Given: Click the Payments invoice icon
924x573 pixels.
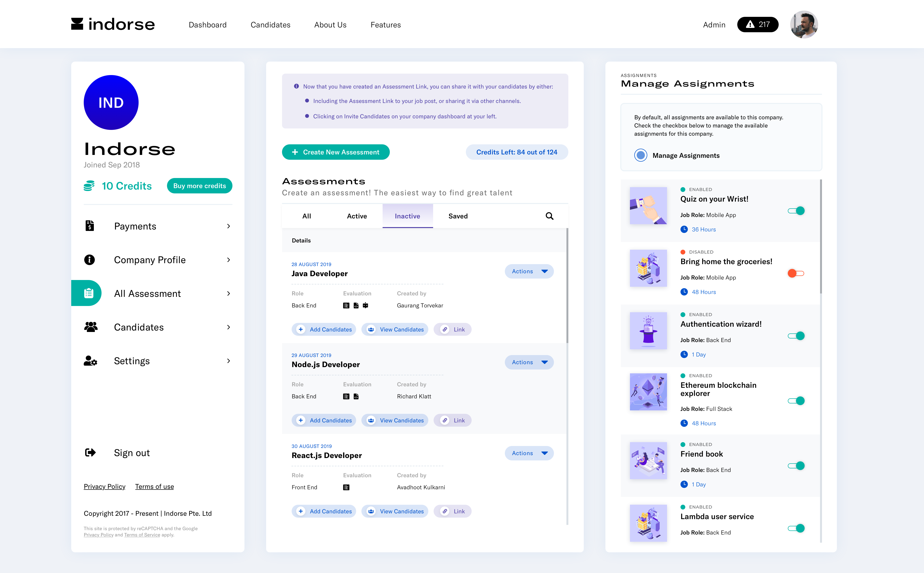Looking at the screenshot, I should pos(90,226).
